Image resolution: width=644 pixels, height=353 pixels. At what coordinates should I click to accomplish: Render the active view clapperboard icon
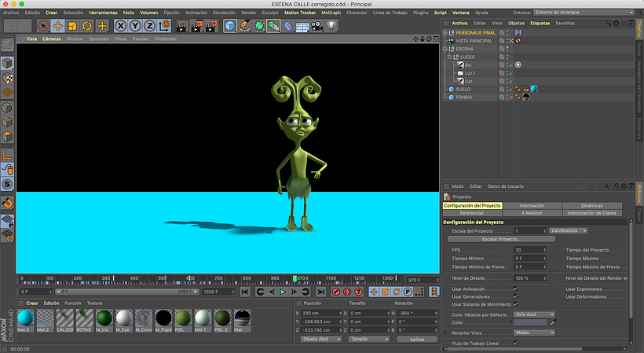(181, 26)
